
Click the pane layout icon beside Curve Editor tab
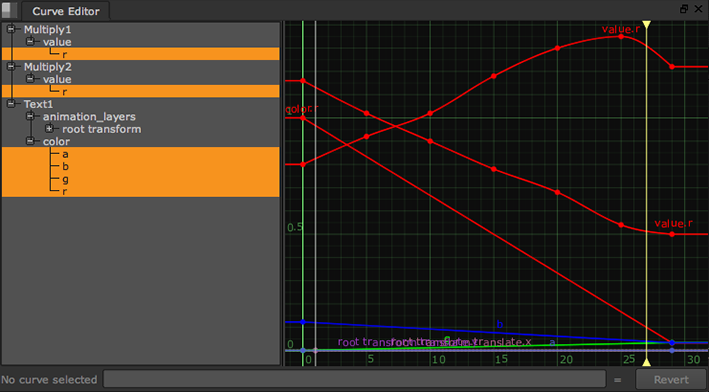pos(9,10)
